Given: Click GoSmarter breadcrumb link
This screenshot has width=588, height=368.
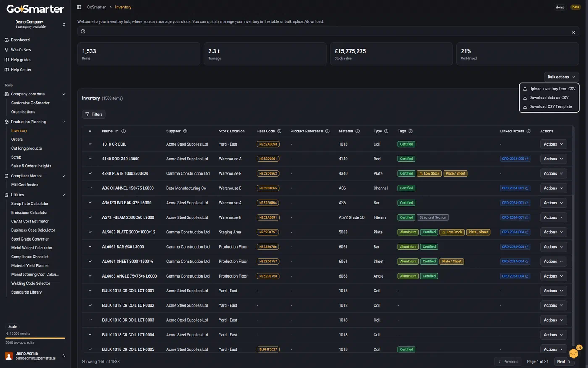Looking at the screenshot, I should pyautogui.click(x=97, y=7).
